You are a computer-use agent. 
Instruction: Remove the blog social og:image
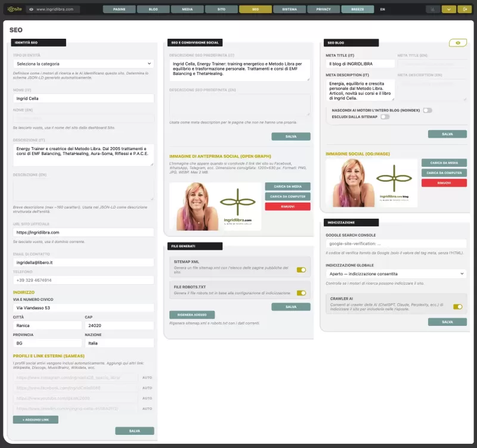444,183
